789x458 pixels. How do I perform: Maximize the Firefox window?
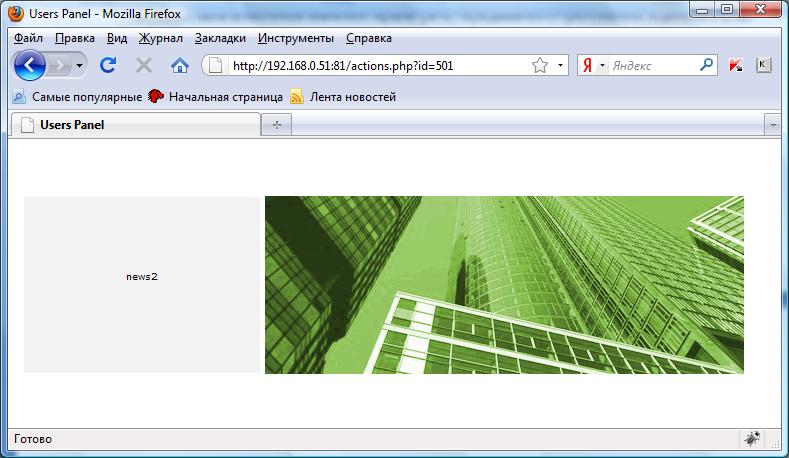727,10
